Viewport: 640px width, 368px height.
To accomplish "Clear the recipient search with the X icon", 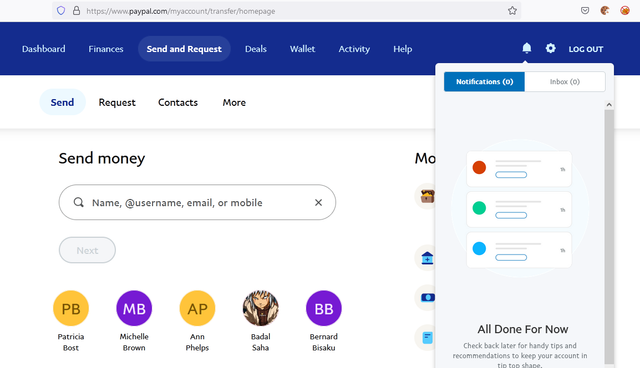I will tap(318, 202).
